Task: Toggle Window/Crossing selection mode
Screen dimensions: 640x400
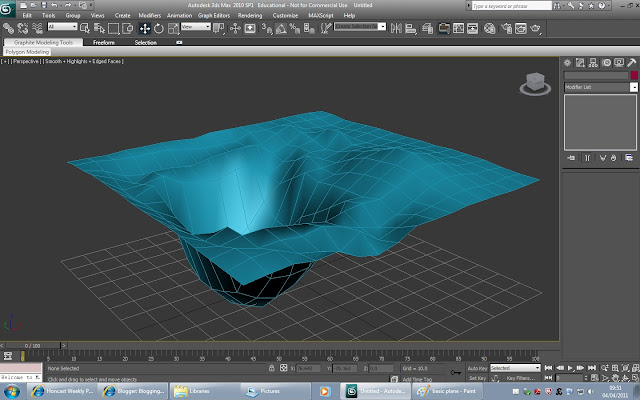Action: [x=128, y=28]
